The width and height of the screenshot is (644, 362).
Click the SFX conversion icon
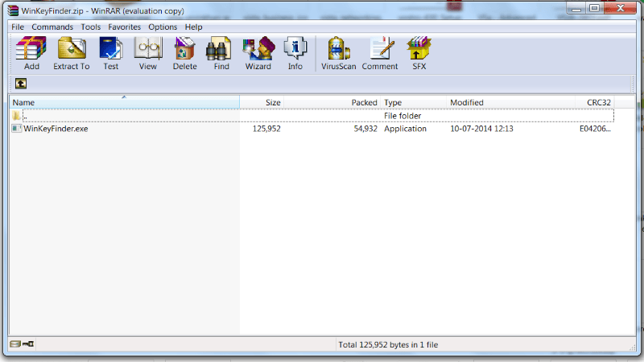tap(419, 53)
